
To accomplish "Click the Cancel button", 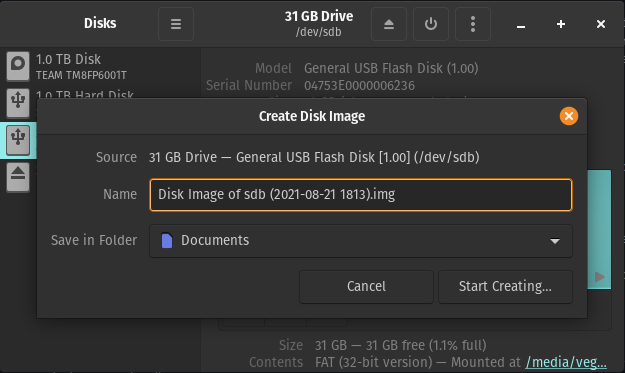I will click(366, 287).
